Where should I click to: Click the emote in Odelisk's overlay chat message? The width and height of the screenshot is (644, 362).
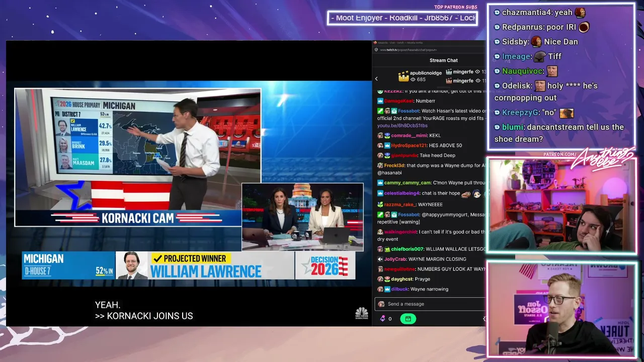(x=540, y=85)
